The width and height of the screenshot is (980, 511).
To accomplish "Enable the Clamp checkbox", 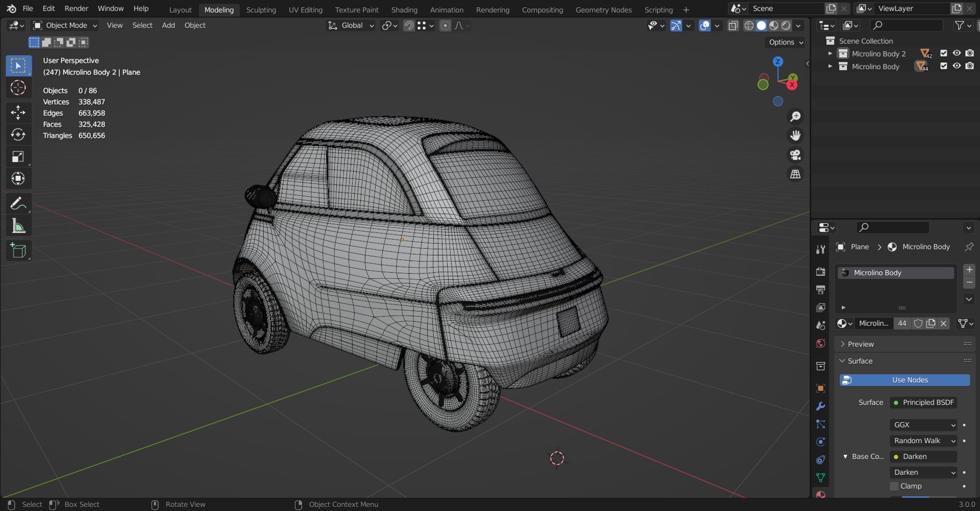I will click(894, 486).
